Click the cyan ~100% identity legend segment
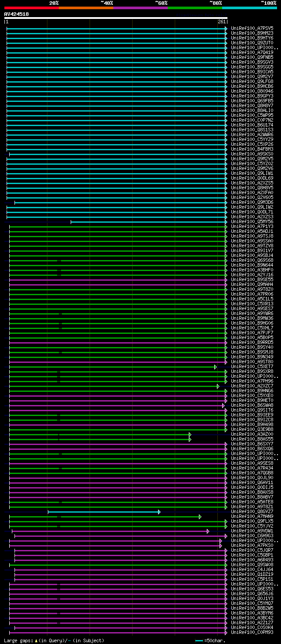Viewport: 281px width, 644px height. [249, 8]
